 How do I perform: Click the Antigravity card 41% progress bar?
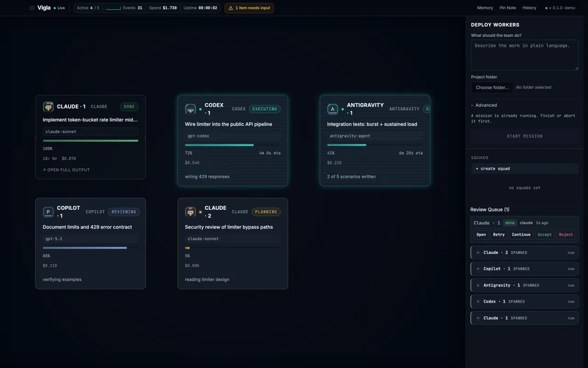pyautogui.click(x=375, y=145)
